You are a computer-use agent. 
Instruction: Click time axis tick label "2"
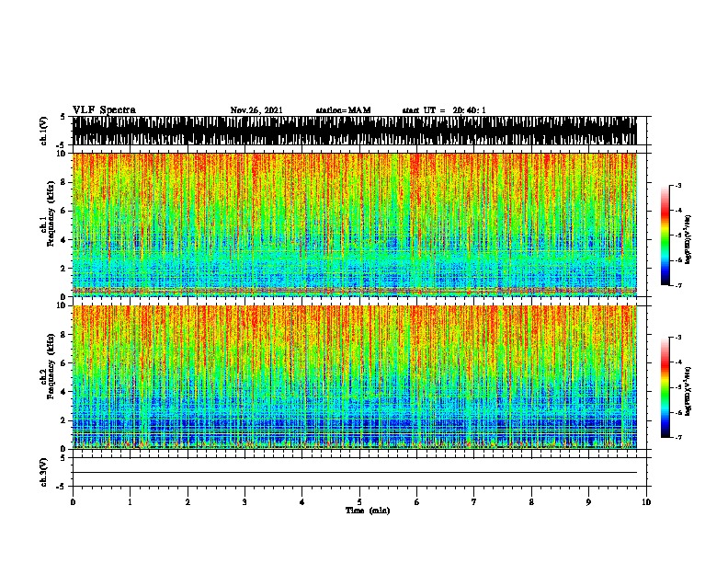point(188,502)
